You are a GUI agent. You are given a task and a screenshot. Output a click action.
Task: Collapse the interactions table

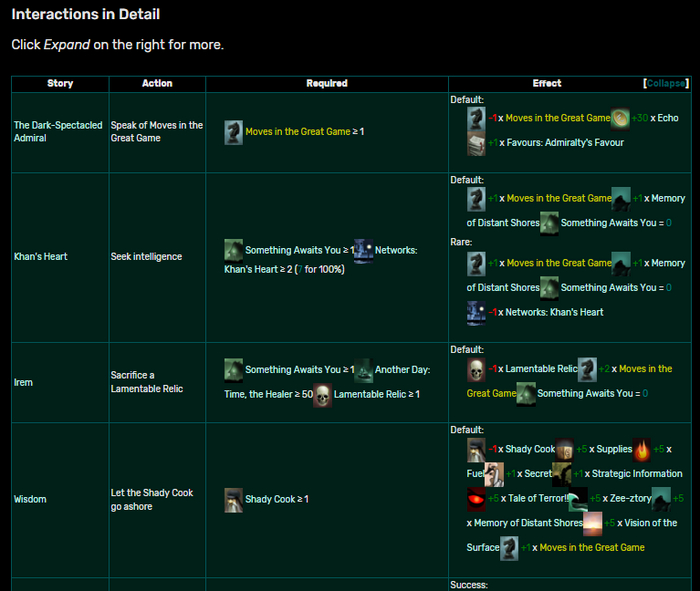point(666,83)
